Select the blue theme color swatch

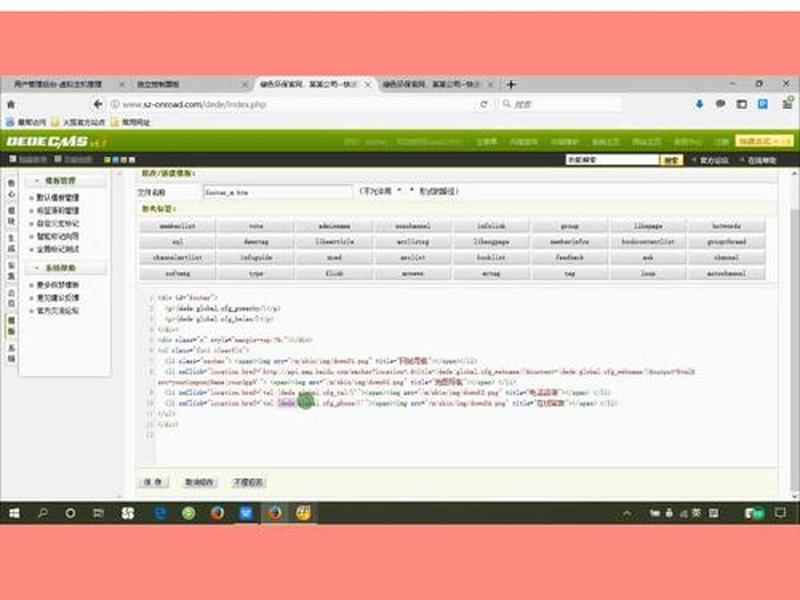115,160
